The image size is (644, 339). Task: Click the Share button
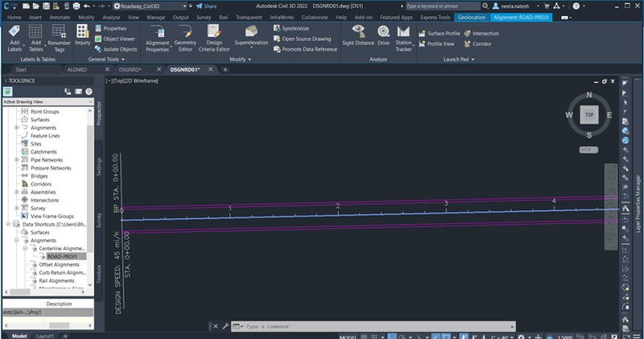coord(206,6)
